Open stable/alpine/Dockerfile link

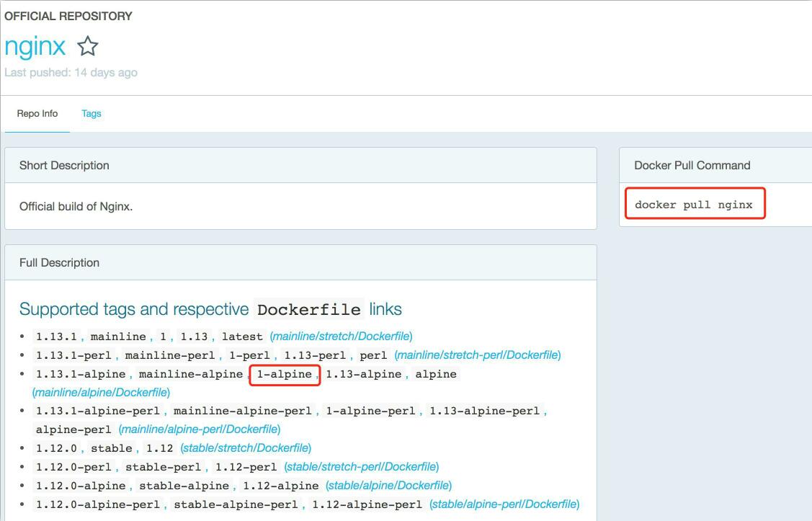(389, 485)
